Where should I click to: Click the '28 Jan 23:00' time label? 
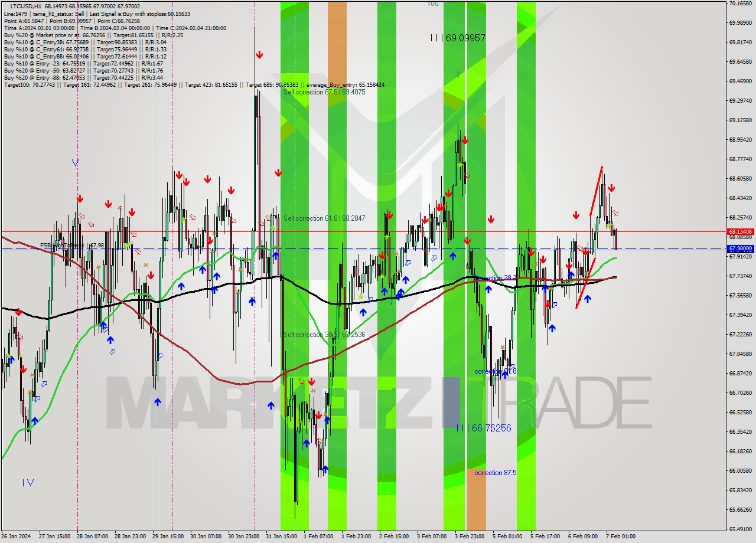(x=131, y=537)
